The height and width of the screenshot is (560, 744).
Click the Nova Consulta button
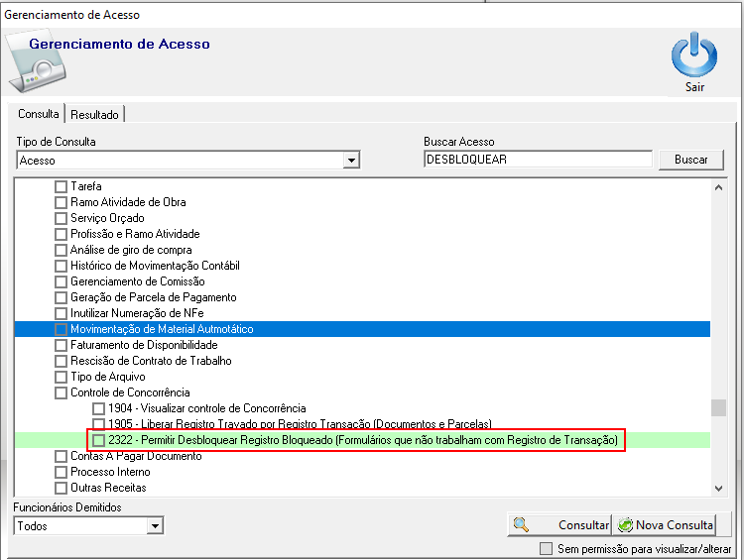[x=666, y=525]
